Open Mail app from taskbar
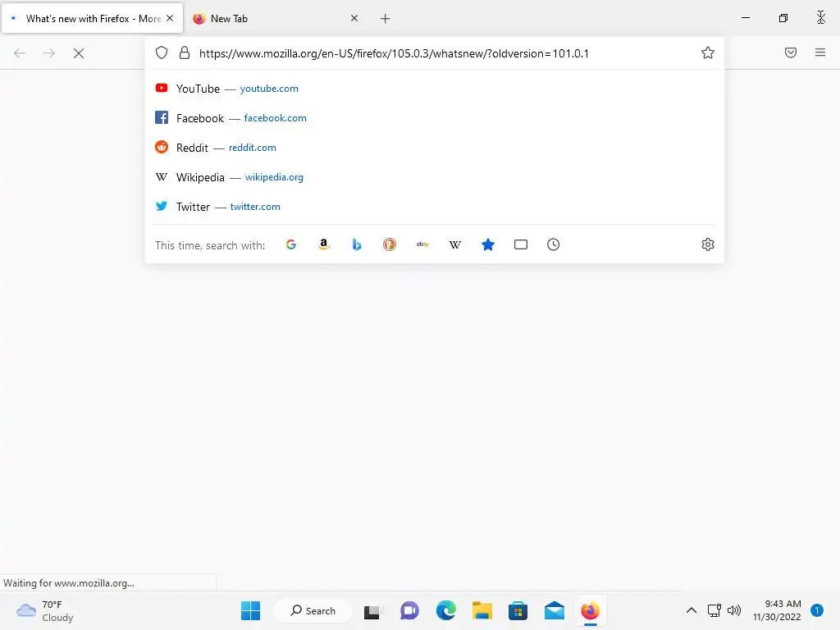840x630 pixels. pos(555,610)
